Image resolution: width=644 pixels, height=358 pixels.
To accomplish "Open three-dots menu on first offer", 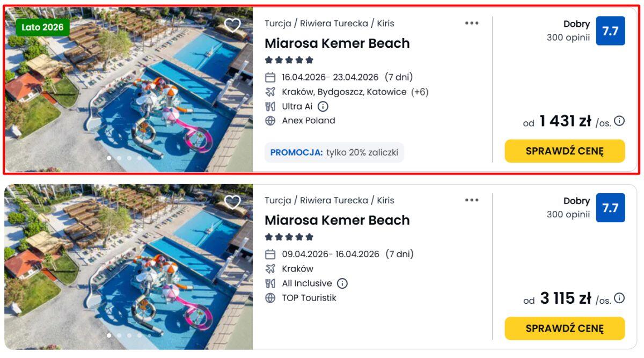I will (472, 23).
